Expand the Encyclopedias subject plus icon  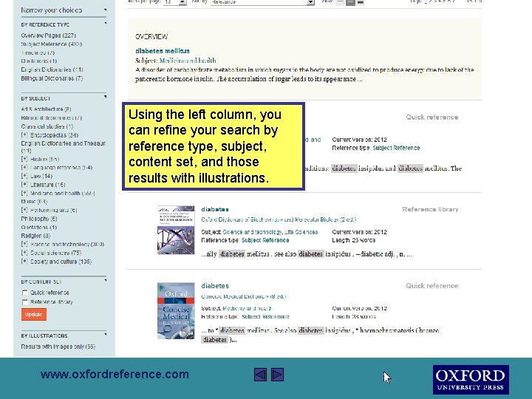coord(24,134)
